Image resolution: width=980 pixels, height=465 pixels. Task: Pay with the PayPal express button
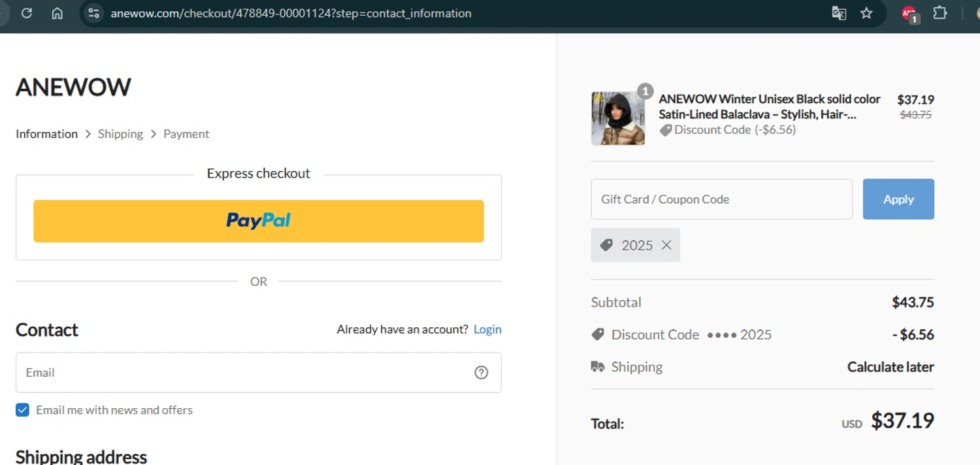coord(259,221)
